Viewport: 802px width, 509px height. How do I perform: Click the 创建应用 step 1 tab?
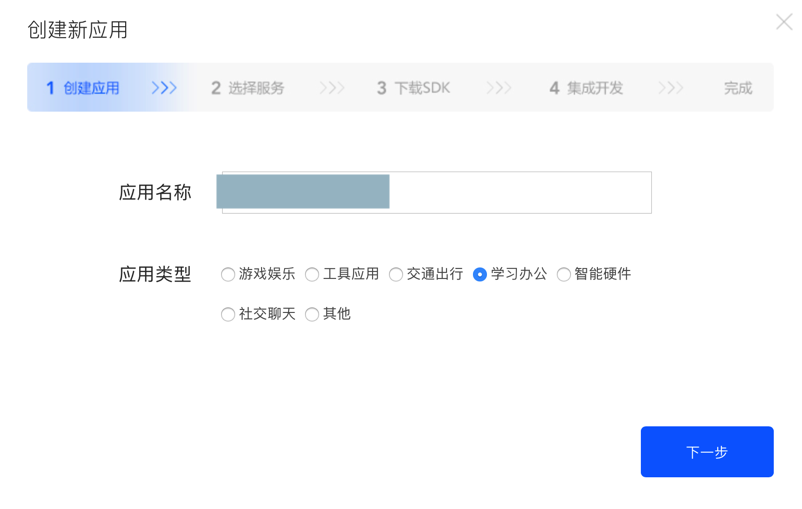[83, 88]
